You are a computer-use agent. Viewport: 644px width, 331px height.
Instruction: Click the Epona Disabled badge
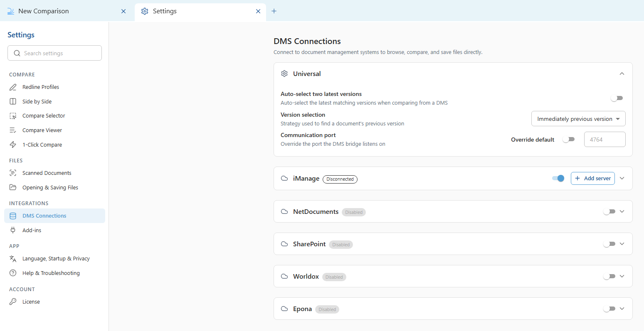point(327,309)
